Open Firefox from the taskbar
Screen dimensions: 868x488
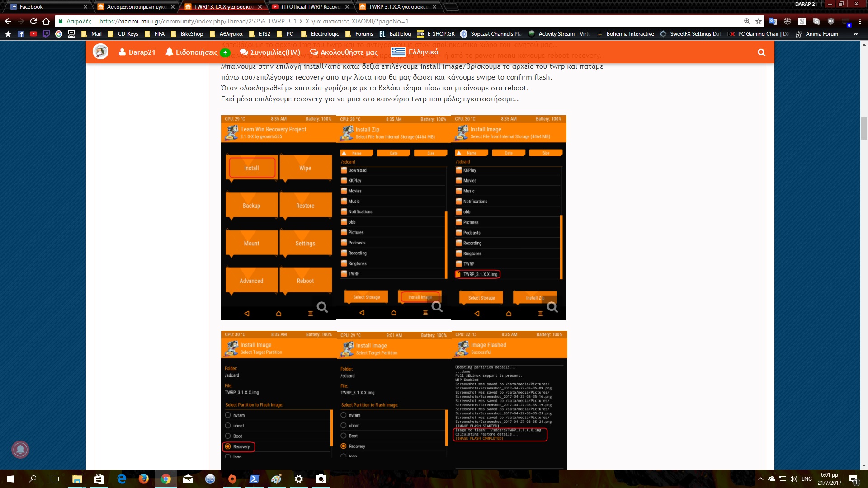tap(143, 479)
